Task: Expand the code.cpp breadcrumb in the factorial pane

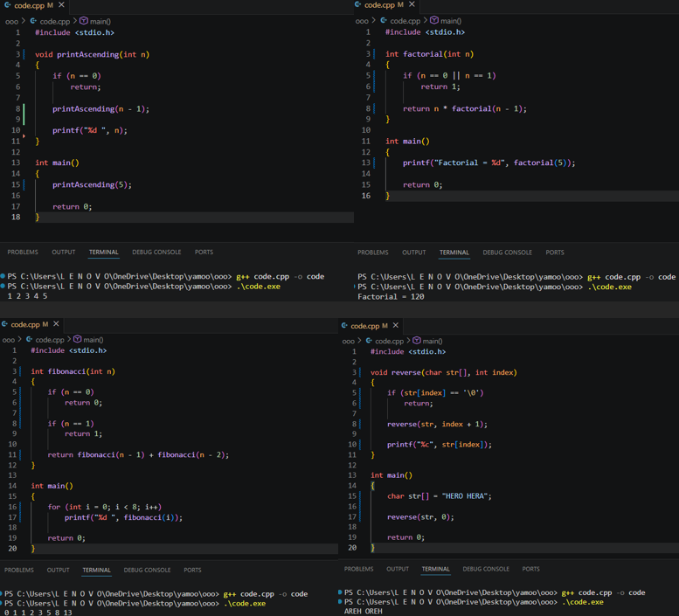Action: coord(405,21)
